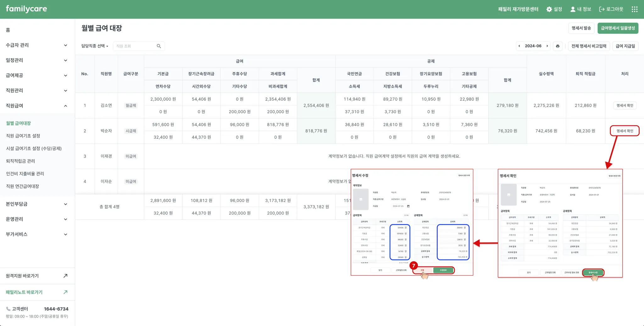Open settings via the gear icon

[549, 9]
